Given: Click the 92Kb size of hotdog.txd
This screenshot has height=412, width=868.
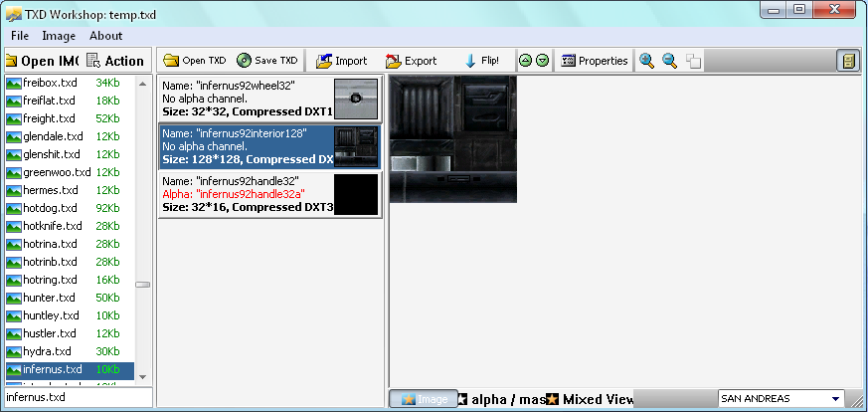Looking at the screenshot, I should coord(107,208).
